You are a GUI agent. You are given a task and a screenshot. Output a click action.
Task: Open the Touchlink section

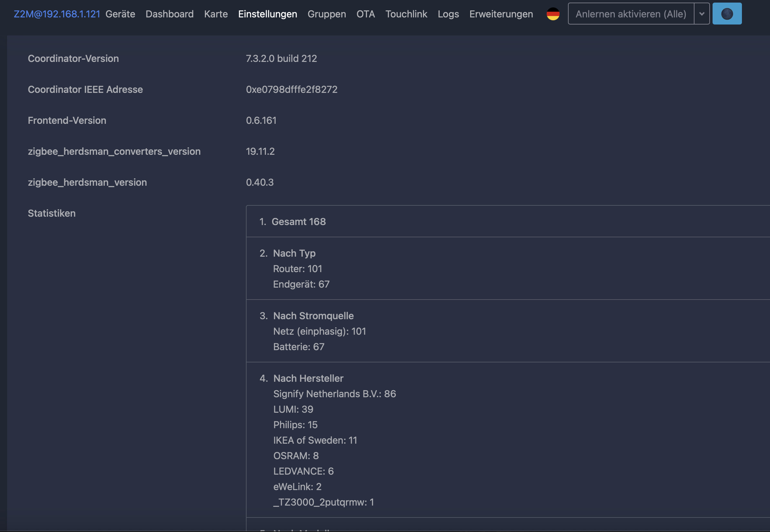(x=406, y=14)
